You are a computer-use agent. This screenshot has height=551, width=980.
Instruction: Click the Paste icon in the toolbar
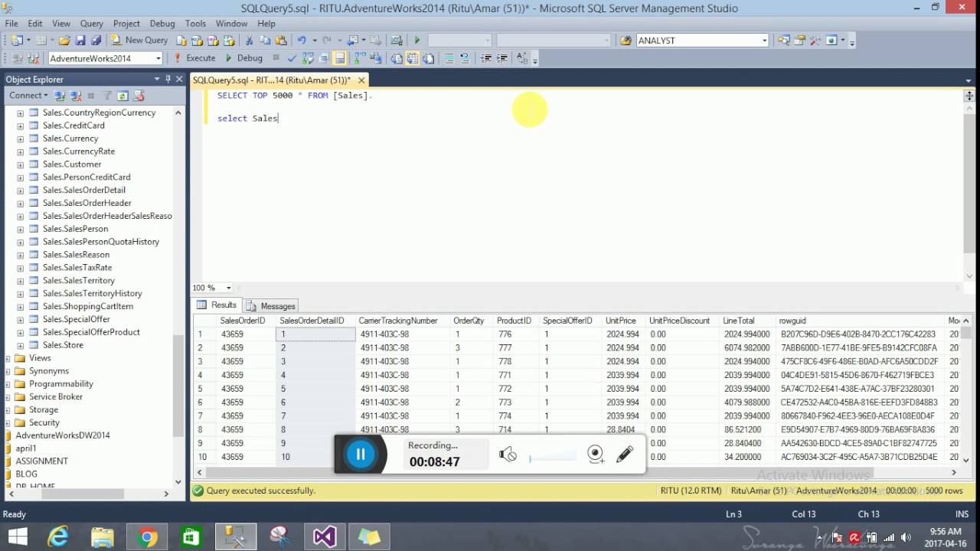click(x=281, y=40)
